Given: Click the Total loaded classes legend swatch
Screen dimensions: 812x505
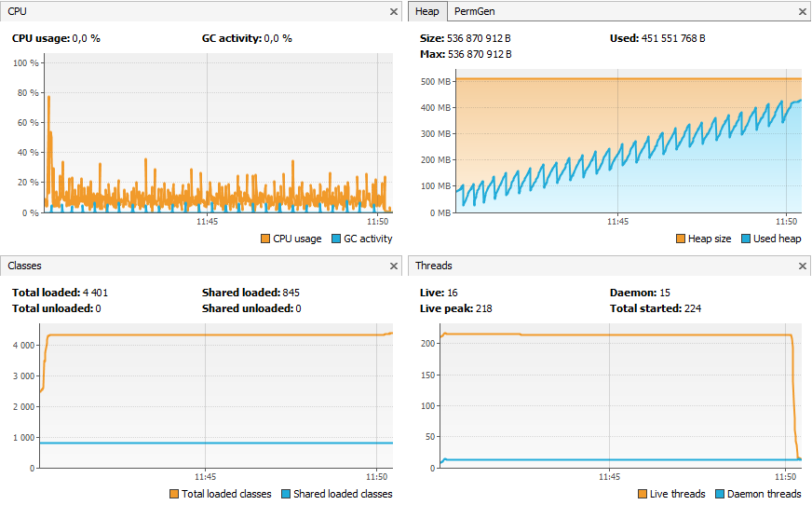Looking at the screenshot, I should coord(174,494).
